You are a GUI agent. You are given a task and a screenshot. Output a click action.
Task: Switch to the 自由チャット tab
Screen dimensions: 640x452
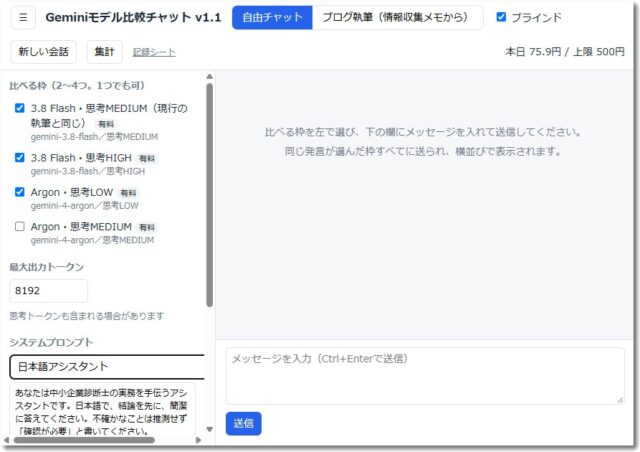click(x=272, y=18)
